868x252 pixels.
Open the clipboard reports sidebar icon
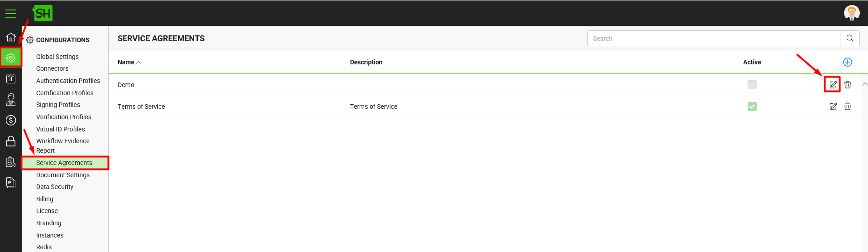pyautogui.click(x=11, y=162)
